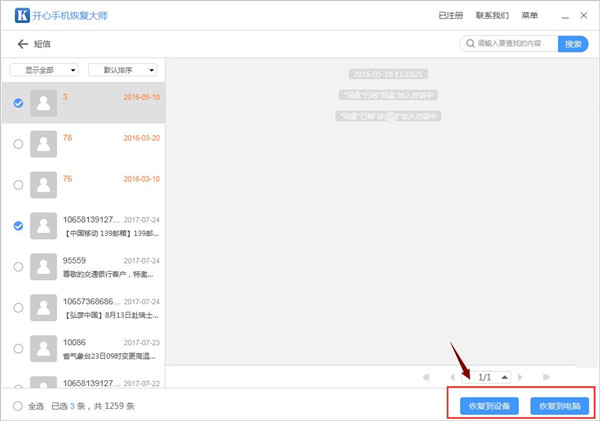Go to the first page arrow

(x=427, y=377)
